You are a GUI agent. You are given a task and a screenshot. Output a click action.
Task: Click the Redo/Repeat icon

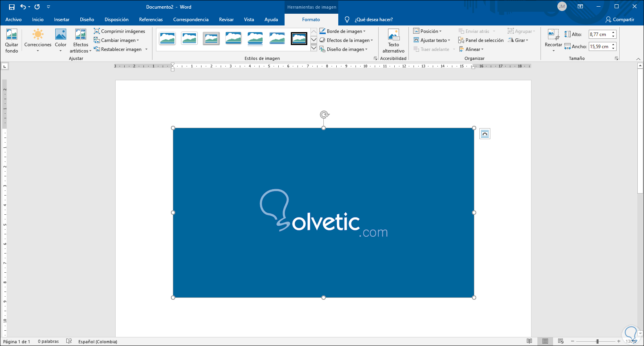[37, 7]
